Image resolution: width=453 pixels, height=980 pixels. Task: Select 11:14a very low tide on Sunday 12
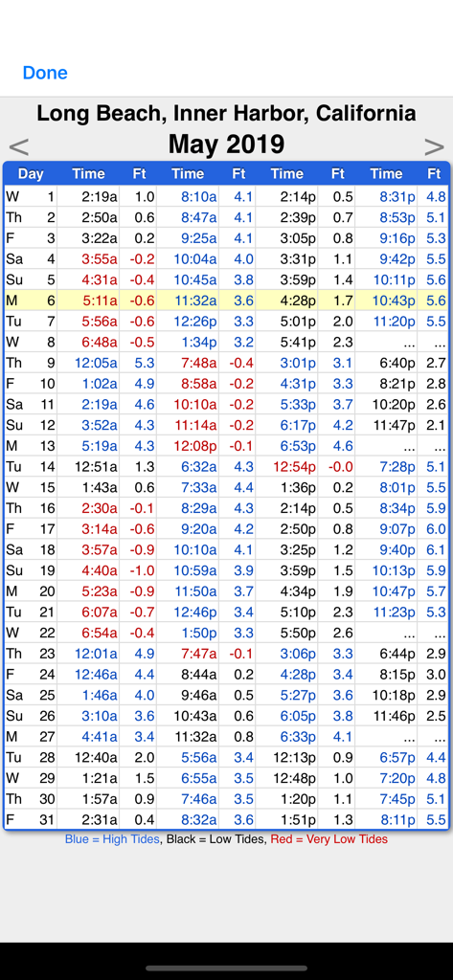[x=196, y=425]
